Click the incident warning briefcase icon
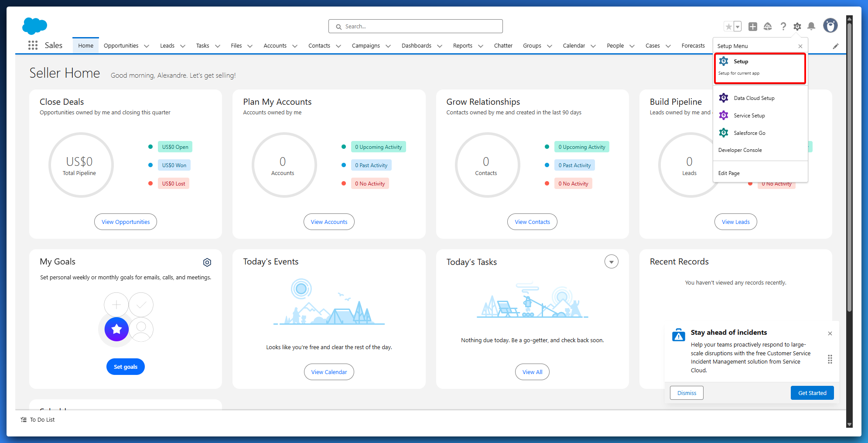Image resolution: width=868 pixels, height=443 pixels. tap(679, 335)
